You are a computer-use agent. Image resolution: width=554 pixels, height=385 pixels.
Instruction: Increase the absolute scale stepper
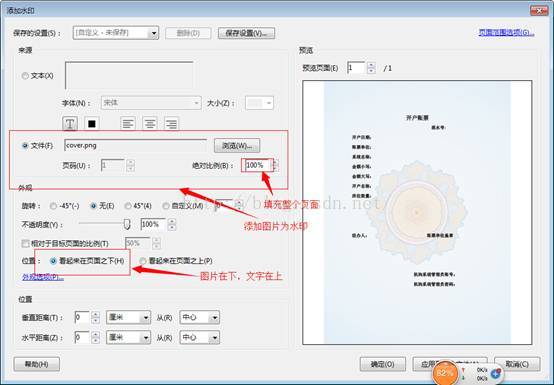(x=276, y=162)
